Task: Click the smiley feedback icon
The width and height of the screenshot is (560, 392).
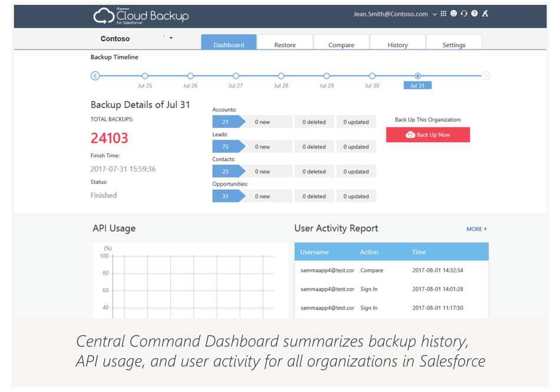Action: (453, 14)
